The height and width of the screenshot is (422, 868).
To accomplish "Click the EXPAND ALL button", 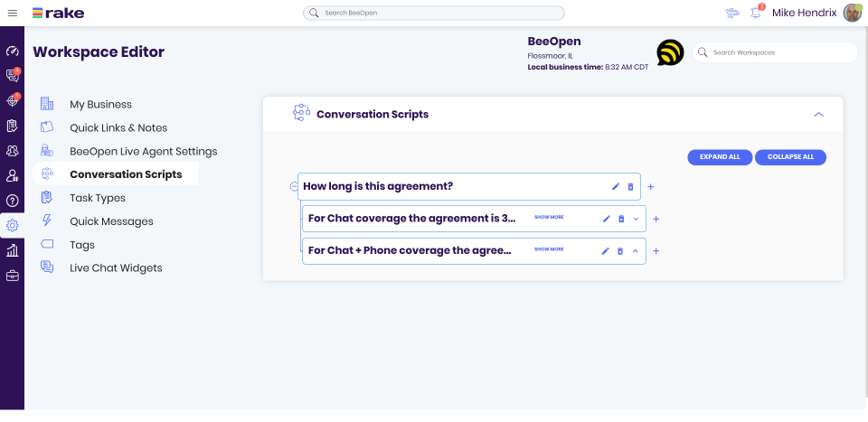I will tap(720, 157).
